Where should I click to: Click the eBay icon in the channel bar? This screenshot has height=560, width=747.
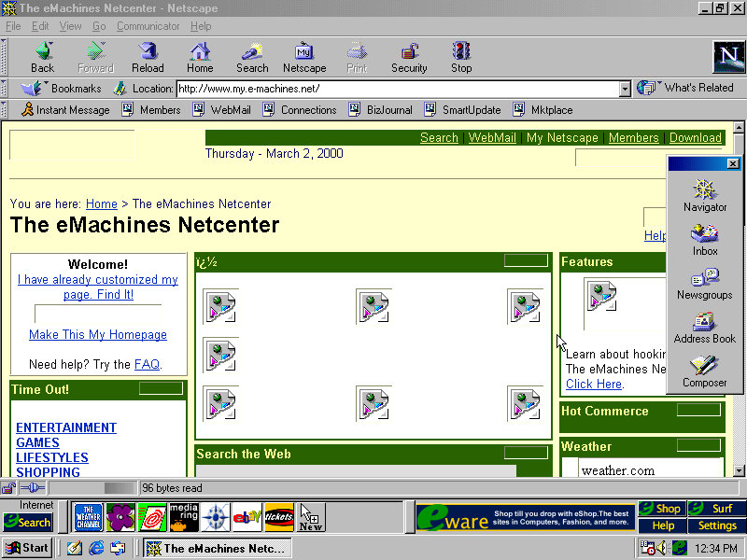247,516
